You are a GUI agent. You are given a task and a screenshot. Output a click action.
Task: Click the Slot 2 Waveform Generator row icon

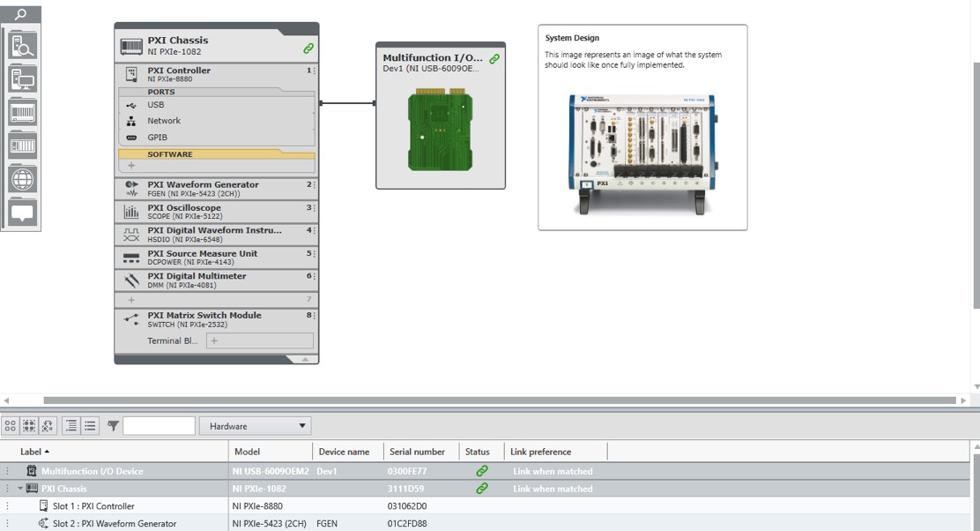(43, 523)
